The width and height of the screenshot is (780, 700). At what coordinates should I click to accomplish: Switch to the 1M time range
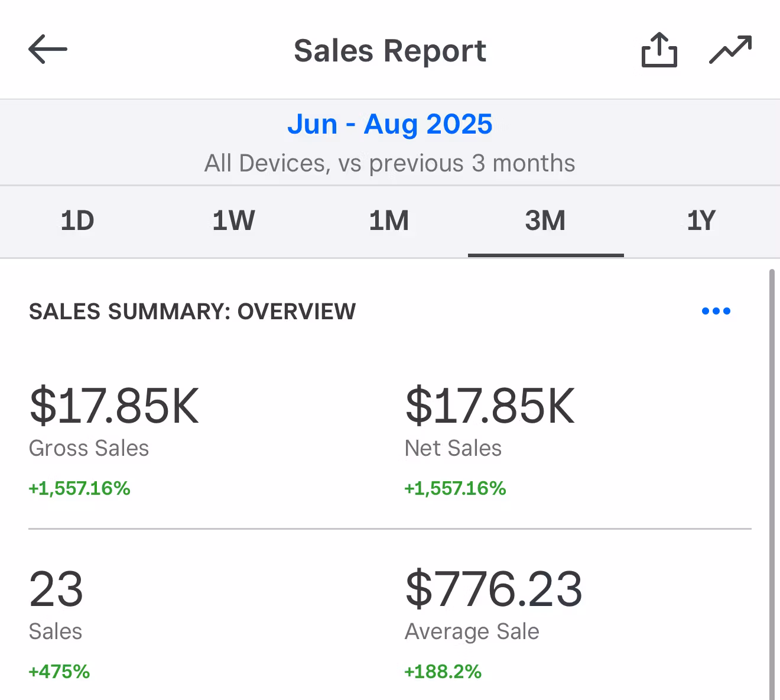pos(389,221)
